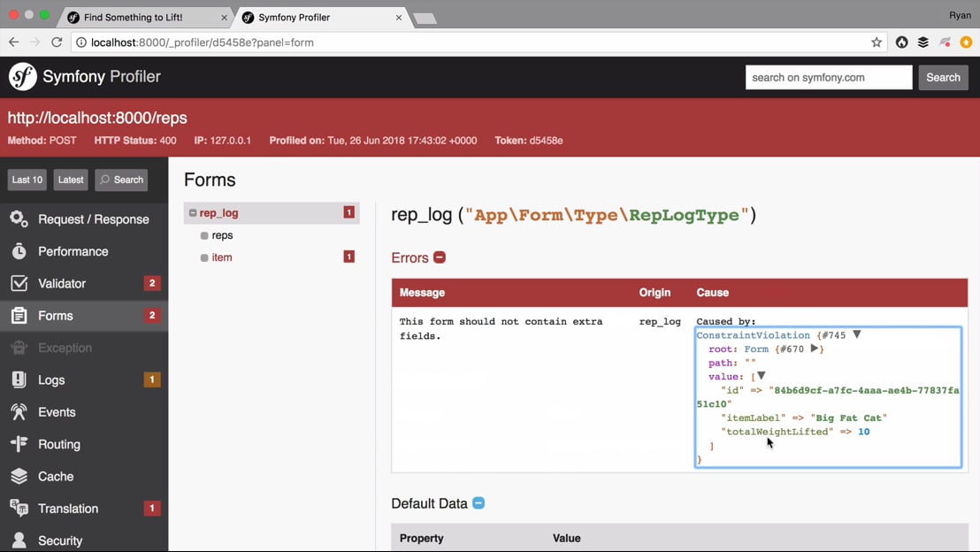Viewport: 980px width, 552px height.
Task: Click the Forms menu label in sidebar
Action: pos(56,316)
